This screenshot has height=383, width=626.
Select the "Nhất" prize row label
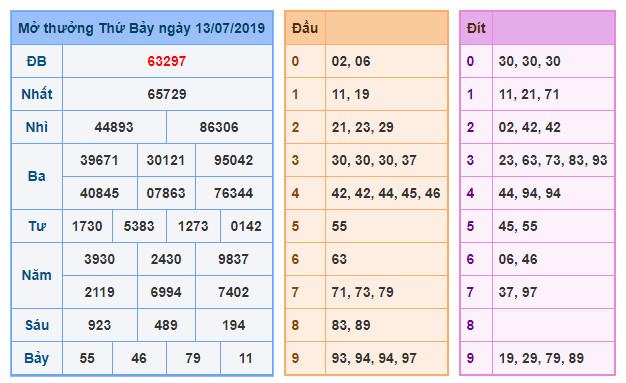pyautogui.click(x=37, y=94)
